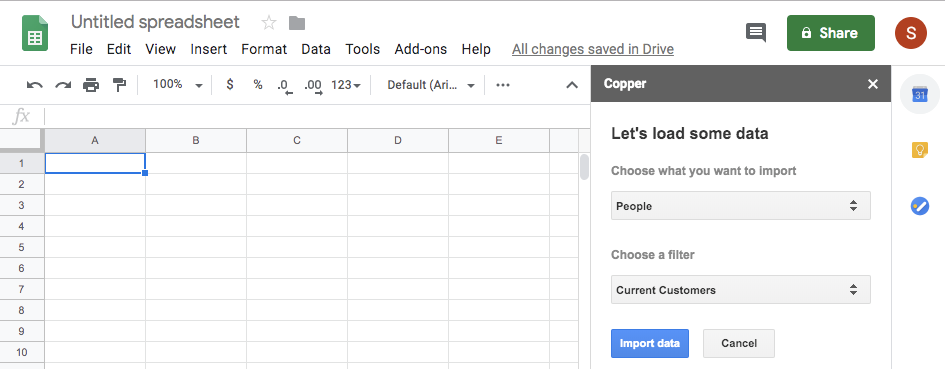Collapse the menus with the chevron arrow
This screenshot has height=369, width=945.
pos(572,85)
